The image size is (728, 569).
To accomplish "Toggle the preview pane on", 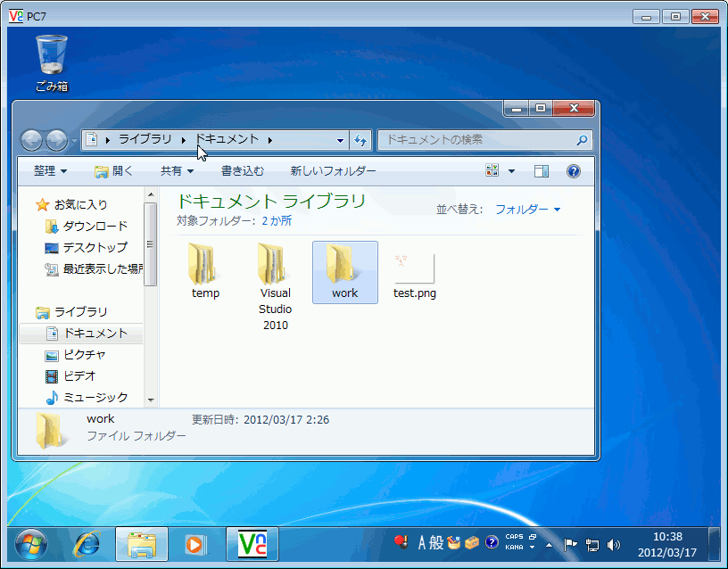I will point(541,170).
